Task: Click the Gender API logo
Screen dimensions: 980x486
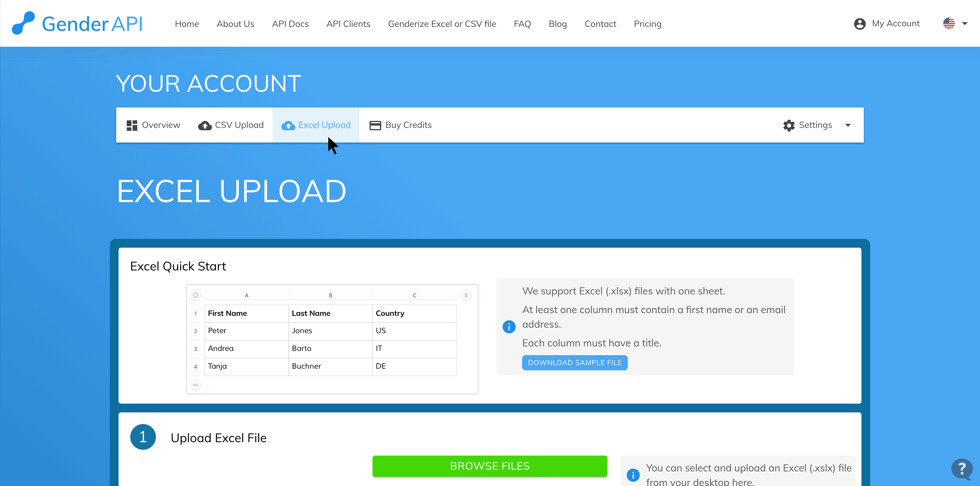Action: 77,23
